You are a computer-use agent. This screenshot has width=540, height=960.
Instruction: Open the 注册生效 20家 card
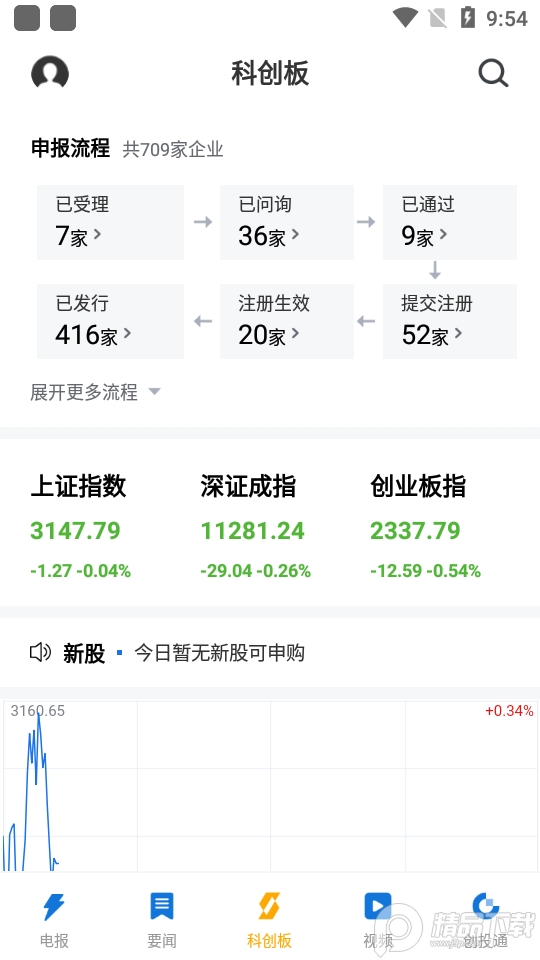point(287,321)
